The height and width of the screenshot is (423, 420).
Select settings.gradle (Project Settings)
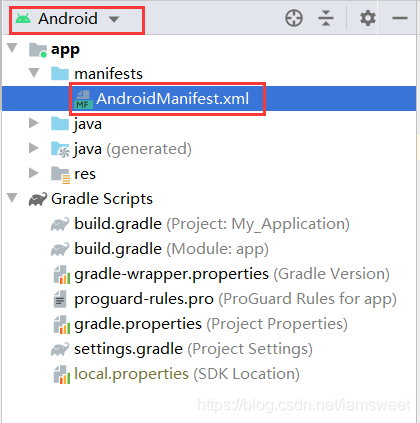[193, 349]
